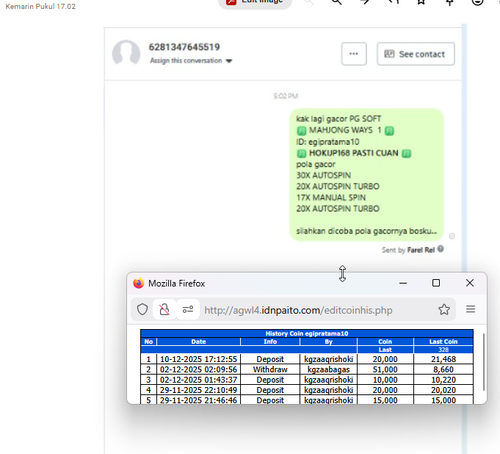Viewport: 500px width, 454px height.
Task: Click the insecure connection padlock icon
Action: click(x=164, y=309)
